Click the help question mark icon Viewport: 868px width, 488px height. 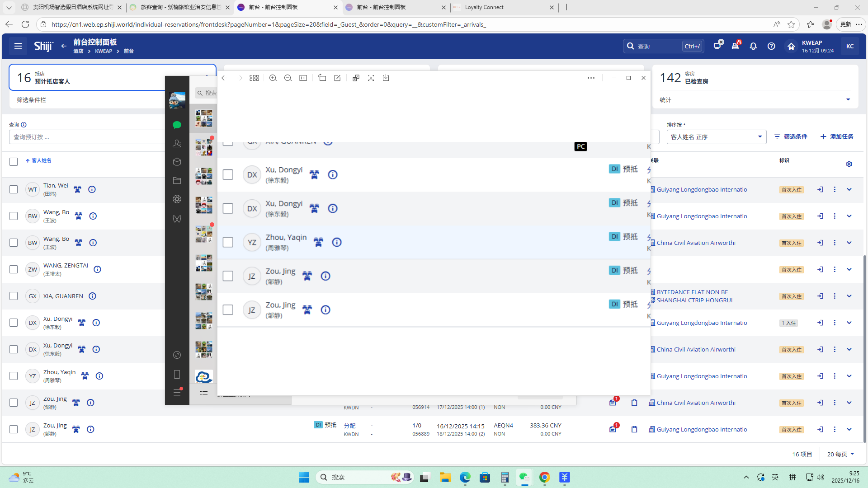[x=771, y=46]
